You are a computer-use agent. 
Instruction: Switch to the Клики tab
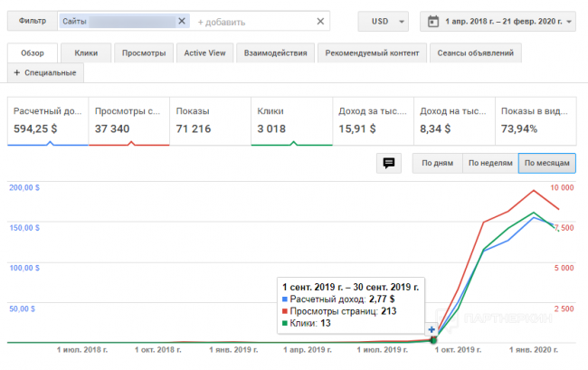(87, 53)
